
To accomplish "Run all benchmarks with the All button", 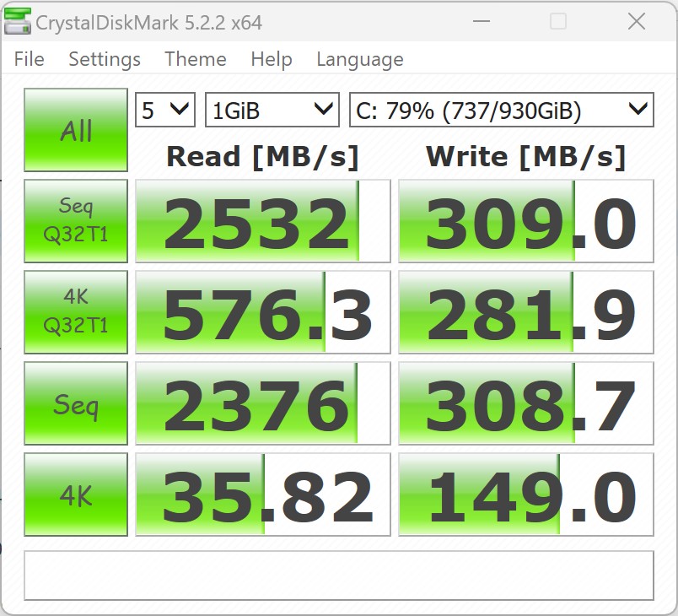I will click(x=76, y=130).
